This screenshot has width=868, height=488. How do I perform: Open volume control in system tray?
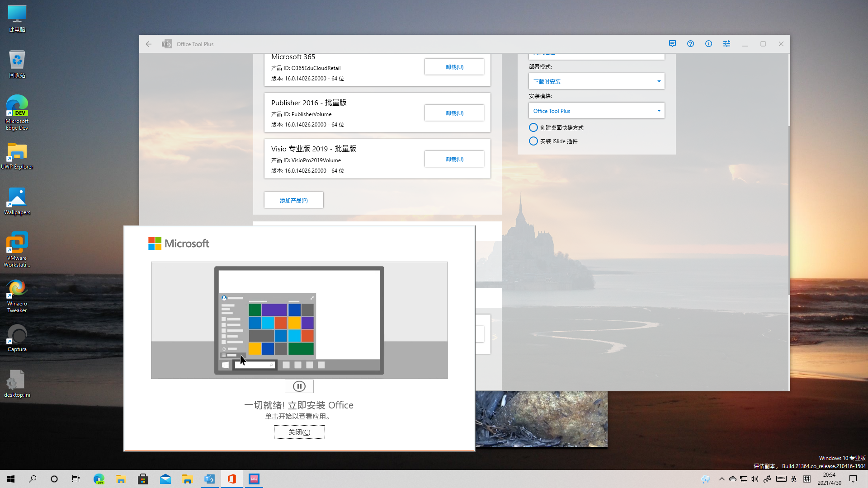[x=755, y=479]
